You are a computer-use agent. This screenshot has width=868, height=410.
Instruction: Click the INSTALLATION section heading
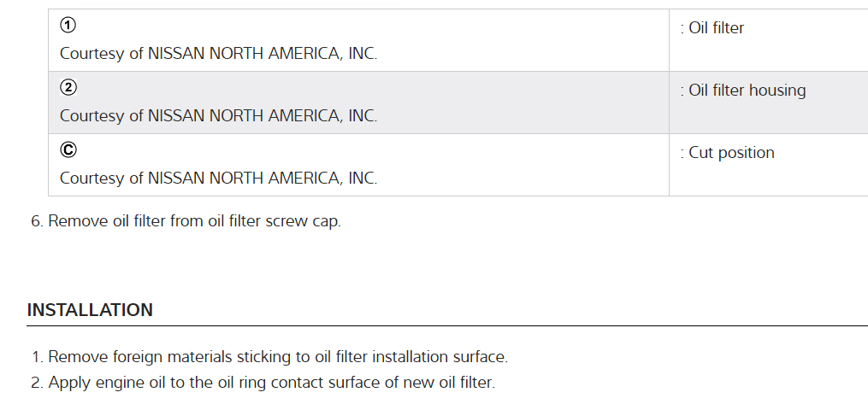[90, 310]
